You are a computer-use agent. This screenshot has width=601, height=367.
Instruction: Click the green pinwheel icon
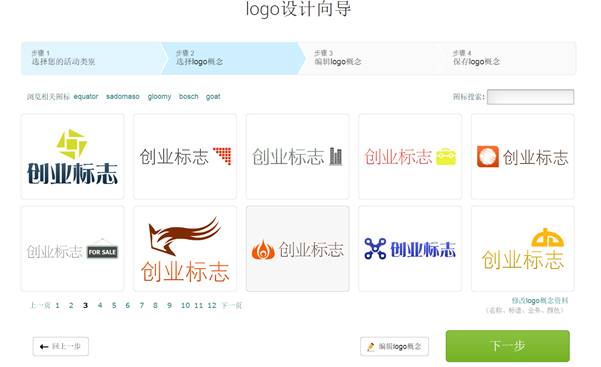[x=72, y=144]
